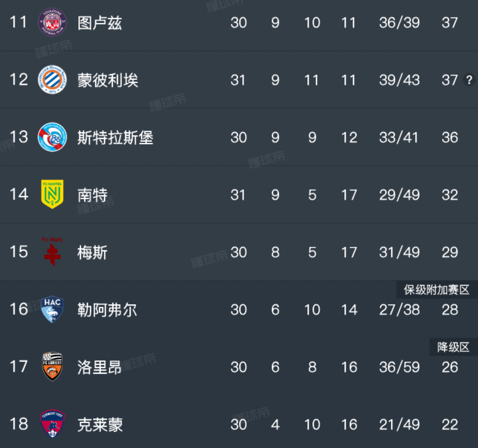Click the 克莱蒙 team name

[x=100, y=424]
